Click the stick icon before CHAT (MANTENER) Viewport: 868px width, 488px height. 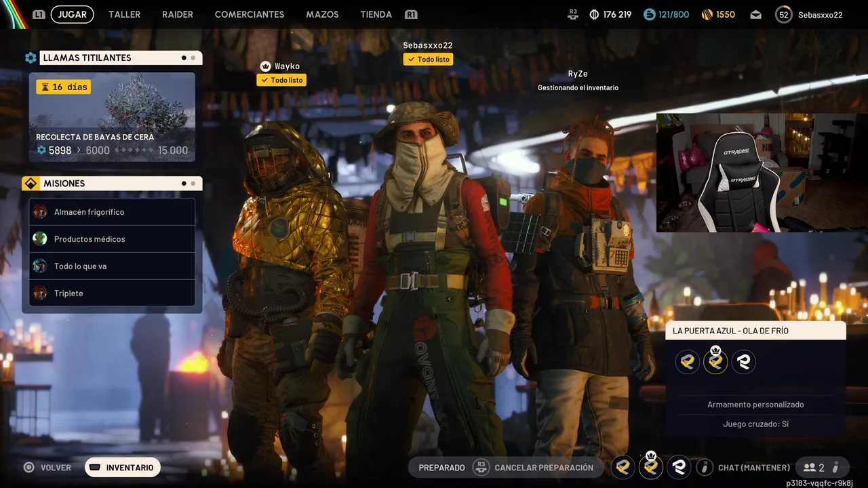(x=705, y=467)
